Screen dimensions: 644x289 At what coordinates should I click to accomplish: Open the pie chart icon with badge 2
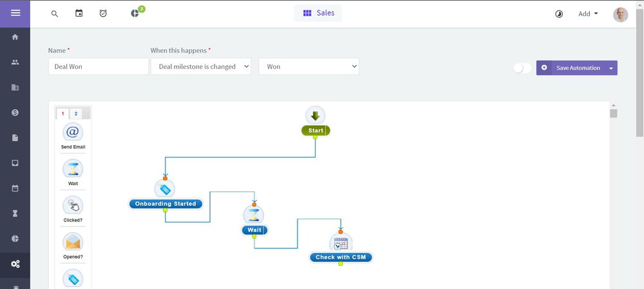click(135, 13)
